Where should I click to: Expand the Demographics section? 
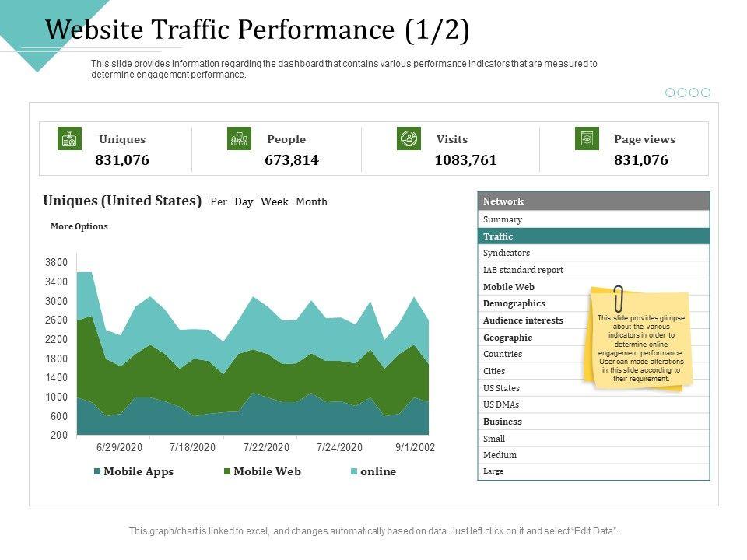pyautogui.click(x=514, y=303)
